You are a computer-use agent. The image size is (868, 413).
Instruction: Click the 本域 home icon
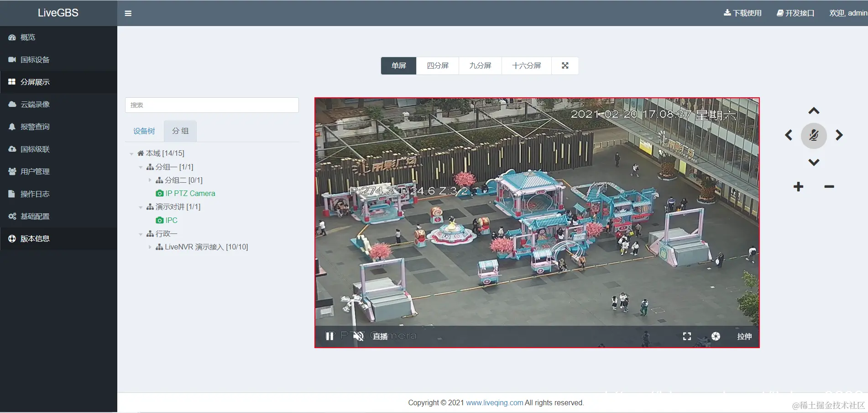pyautogui.click(x=141, y=154)
